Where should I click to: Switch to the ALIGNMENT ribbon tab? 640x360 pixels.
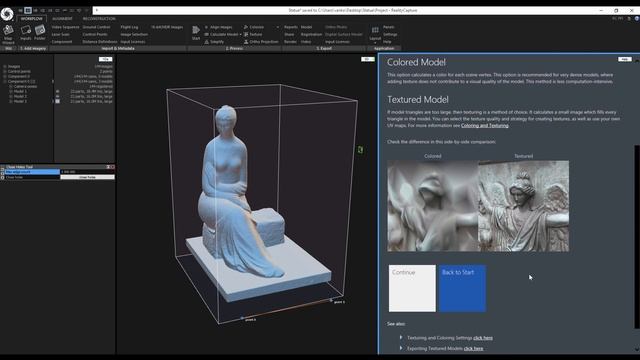[x=62, y=19]
